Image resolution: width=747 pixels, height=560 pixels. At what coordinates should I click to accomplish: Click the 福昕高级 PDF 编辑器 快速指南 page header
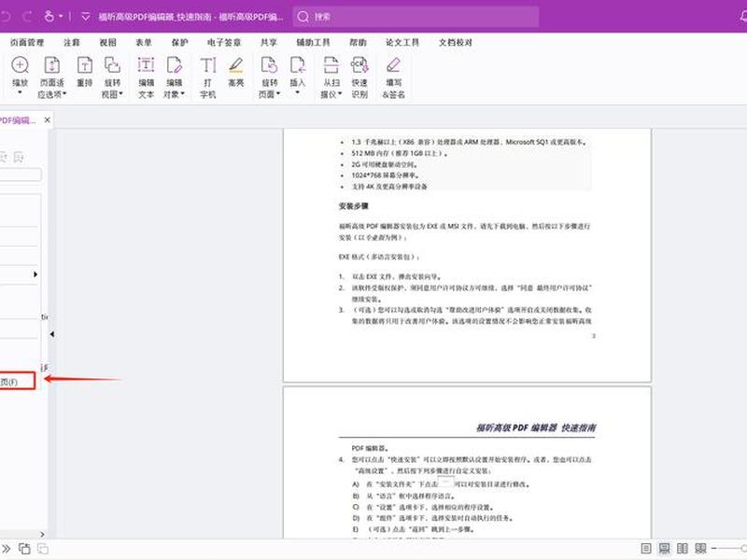click(536, 427)
